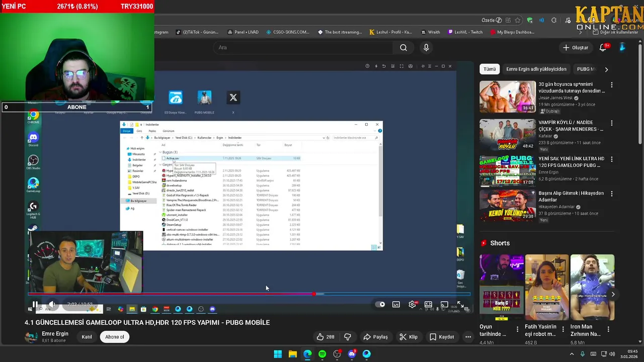644x362 pixels.
Task: Open the Leshvl - Profil bookmark
Action: coord(390,32)
